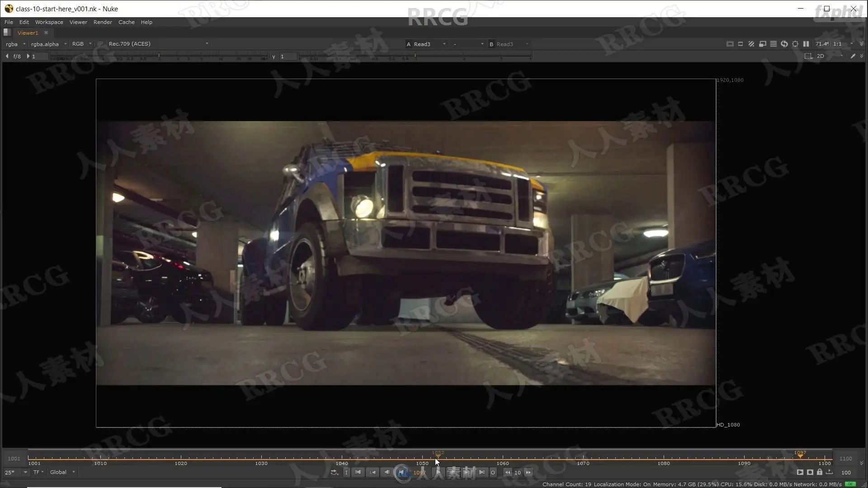The width and height of the screenshot is (868, 488).
Task: Toggle the clipping warning icon
Action: (730, 44)
